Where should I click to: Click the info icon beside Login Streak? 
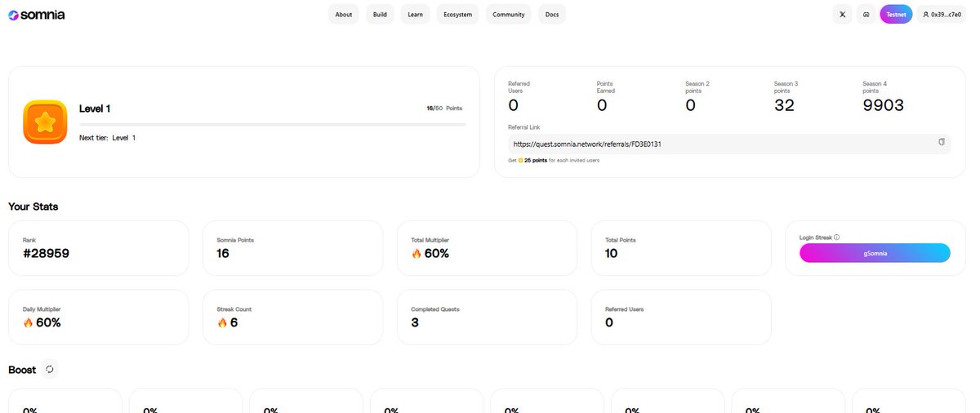[x=837, y=238]
